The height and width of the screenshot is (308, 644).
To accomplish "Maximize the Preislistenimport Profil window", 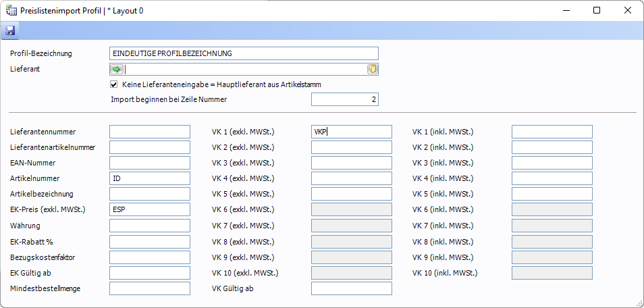I will click(x=597, y=11).
